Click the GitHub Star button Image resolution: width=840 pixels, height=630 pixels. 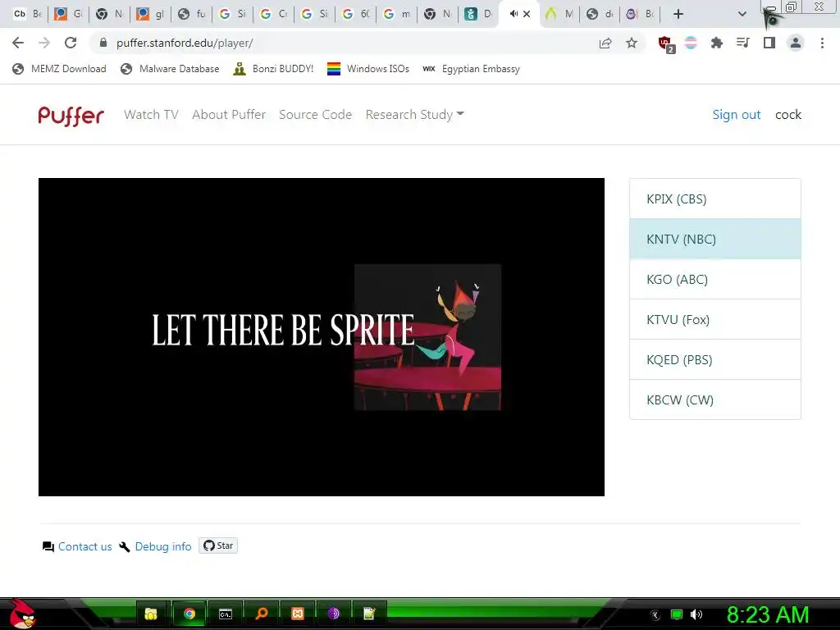pos(218,546)
